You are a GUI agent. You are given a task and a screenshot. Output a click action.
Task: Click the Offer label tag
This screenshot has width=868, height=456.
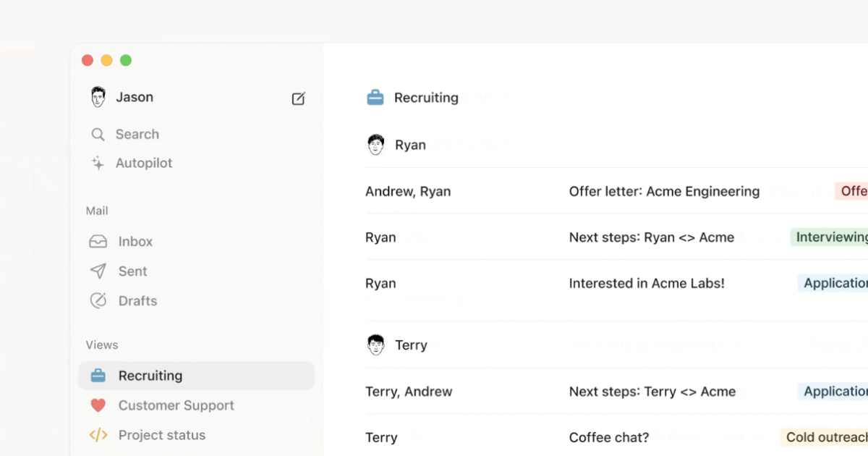tap(854, 191)
